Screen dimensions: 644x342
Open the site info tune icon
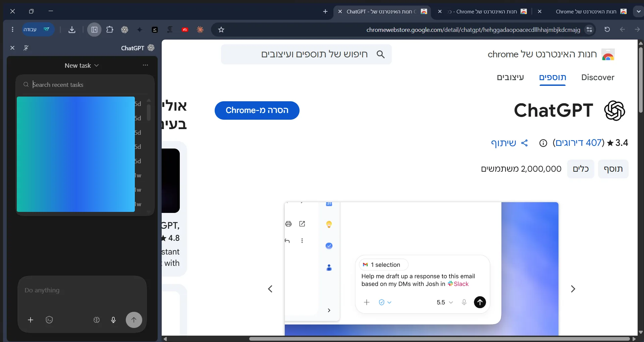point(589,30)
